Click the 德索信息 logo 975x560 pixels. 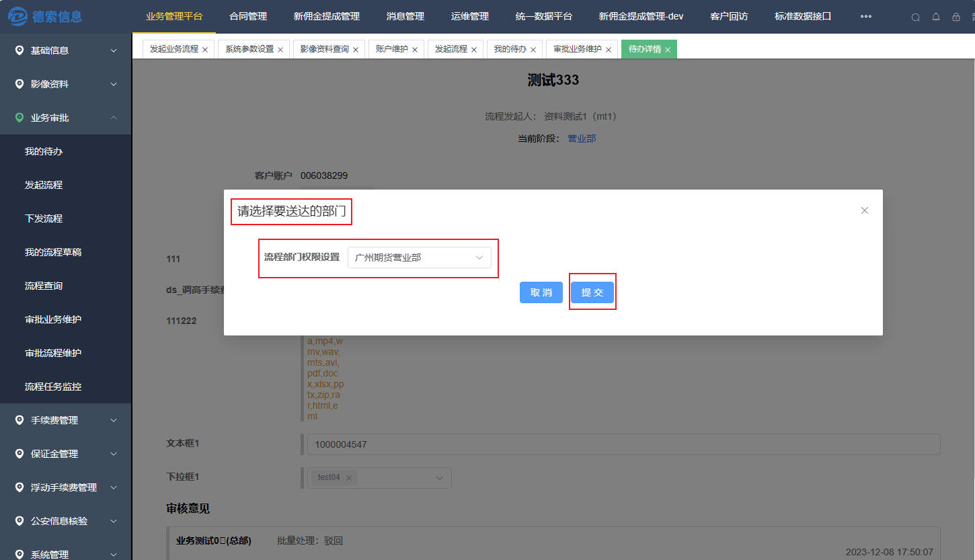(45, 16)
